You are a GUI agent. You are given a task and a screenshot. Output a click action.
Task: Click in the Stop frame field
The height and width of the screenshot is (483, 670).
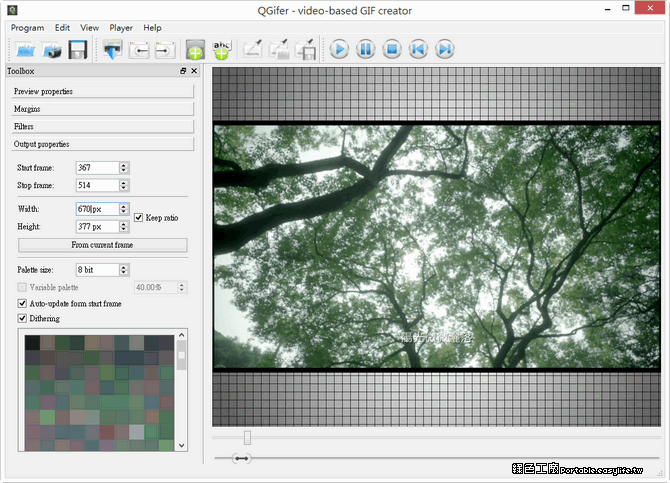pos(97,185)
